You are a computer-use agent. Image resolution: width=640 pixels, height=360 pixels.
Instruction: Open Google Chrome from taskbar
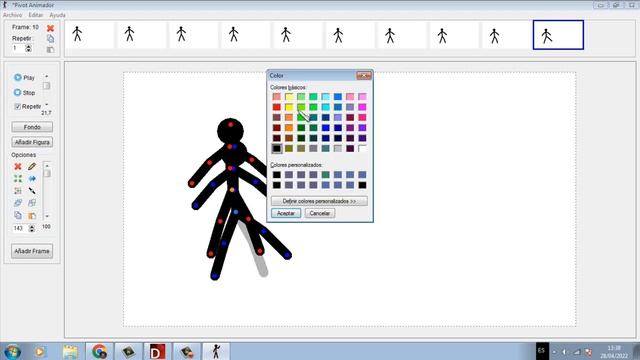(99, 351)
